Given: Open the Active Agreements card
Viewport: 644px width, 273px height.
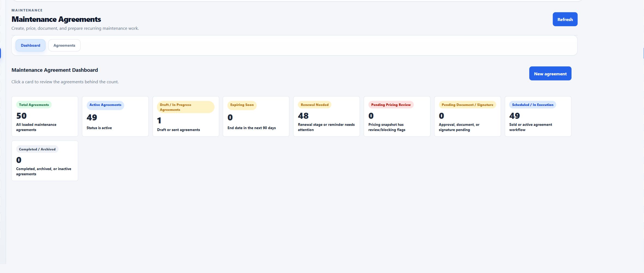Looking at the screenshot, I should click(115, 116).
